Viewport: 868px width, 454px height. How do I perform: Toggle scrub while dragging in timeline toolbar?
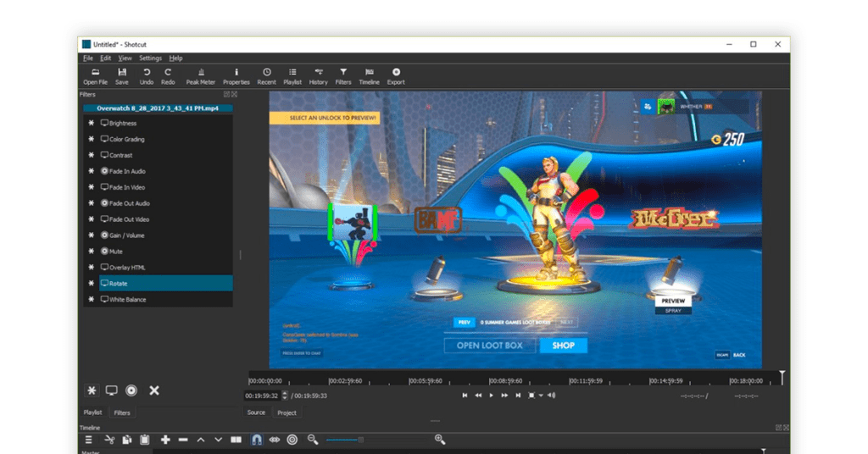coord(275,440)
